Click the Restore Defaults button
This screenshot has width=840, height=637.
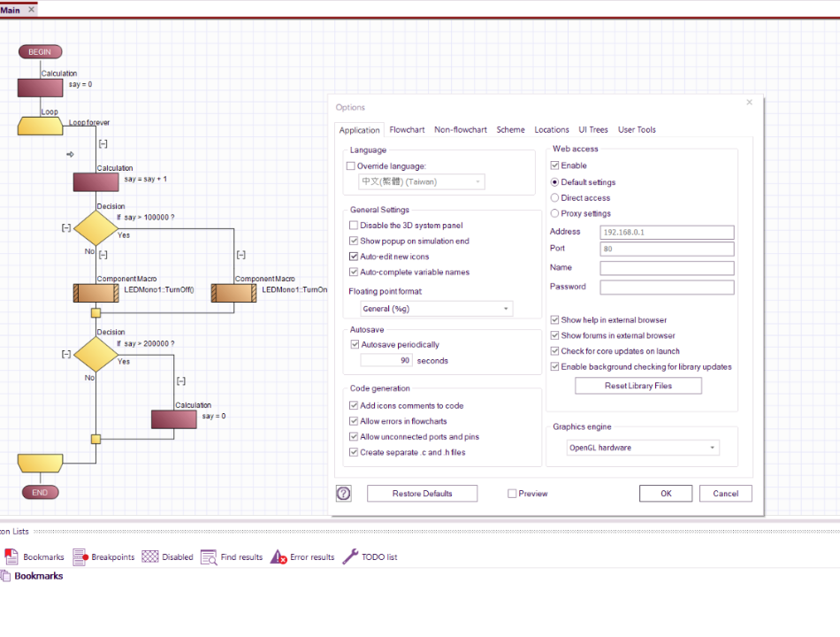coord(422,494)
